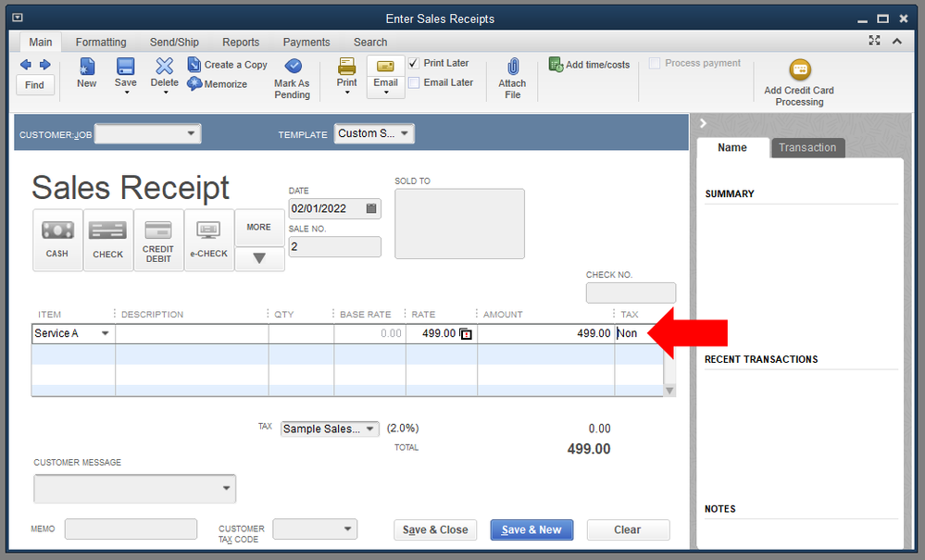925x560 pixels.
Task: Switch to the Reports tab
Action: [241, 43]
